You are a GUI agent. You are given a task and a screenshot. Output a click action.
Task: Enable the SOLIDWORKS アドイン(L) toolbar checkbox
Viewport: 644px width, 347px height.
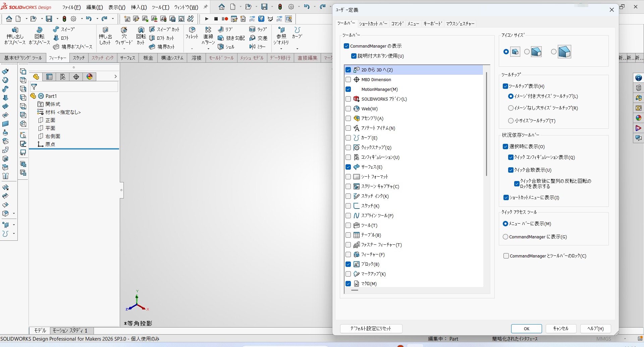(348, 99)
